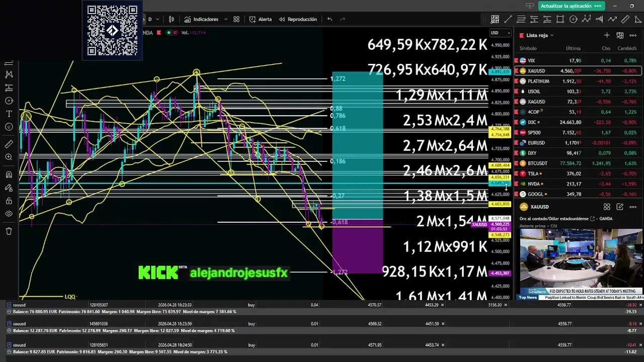Collapse the Balance 12 287.76 EUR row
Viewport: 644px width, 362px height.
tap(10, 331)
